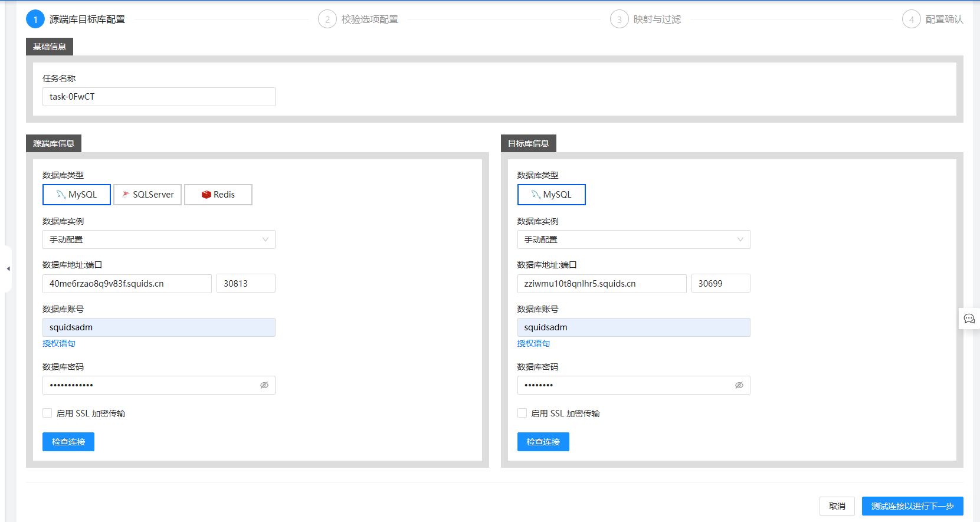The width and height of the screenshot is (980, 522).
Task: Click target database account field squidsadm
Action: (634, 327)
